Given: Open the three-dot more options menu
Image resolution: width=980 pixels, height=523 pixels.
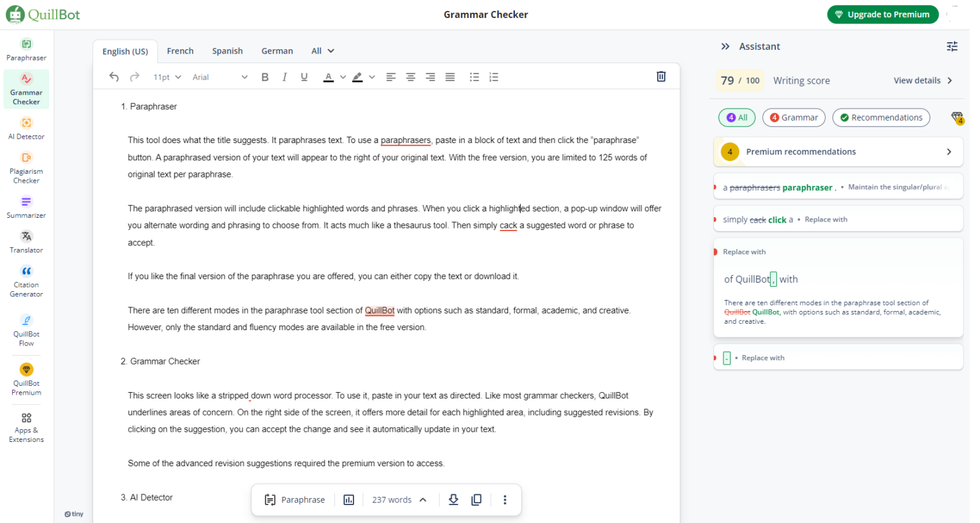Looking at the screenshot, I should click(x=505, y=500).
